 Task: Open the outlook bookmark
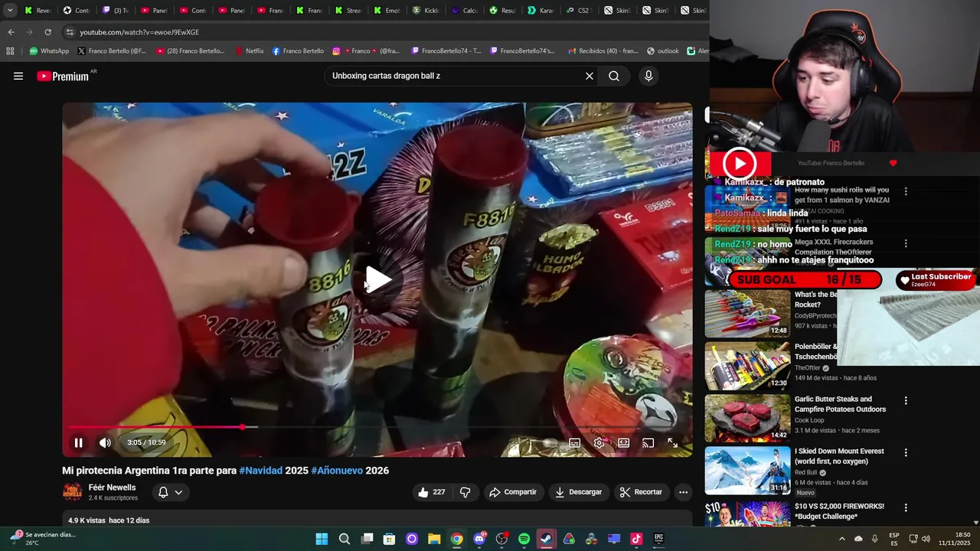(663, 51)
